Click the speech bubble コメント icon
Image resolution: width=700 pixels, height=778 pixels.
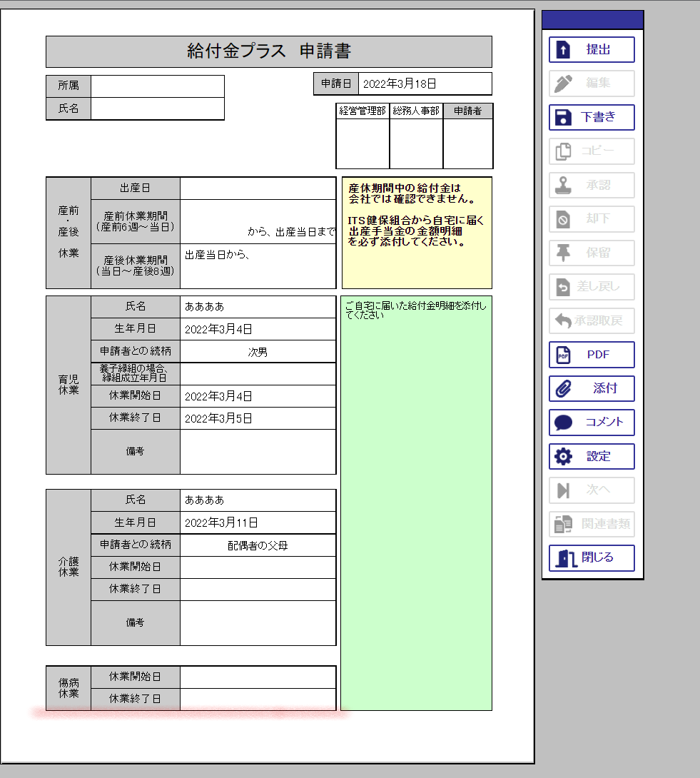coord(563,423)
